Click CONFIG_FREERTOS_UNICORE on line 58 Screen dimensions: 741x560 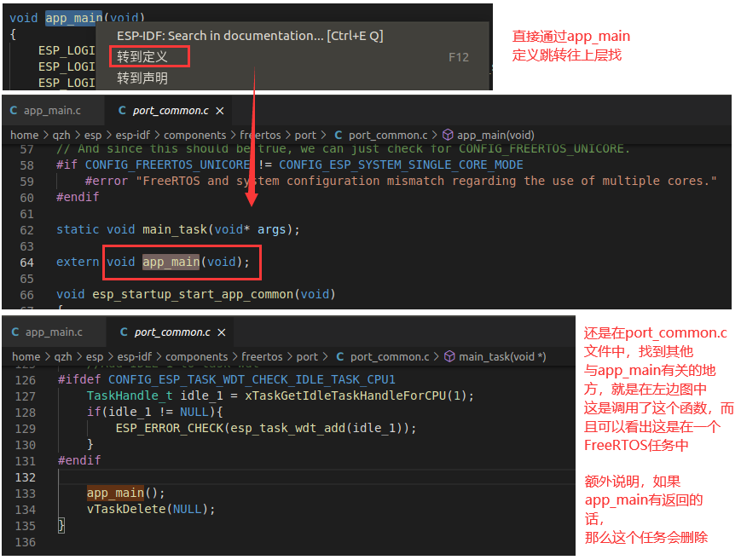(x=167, y=165)
